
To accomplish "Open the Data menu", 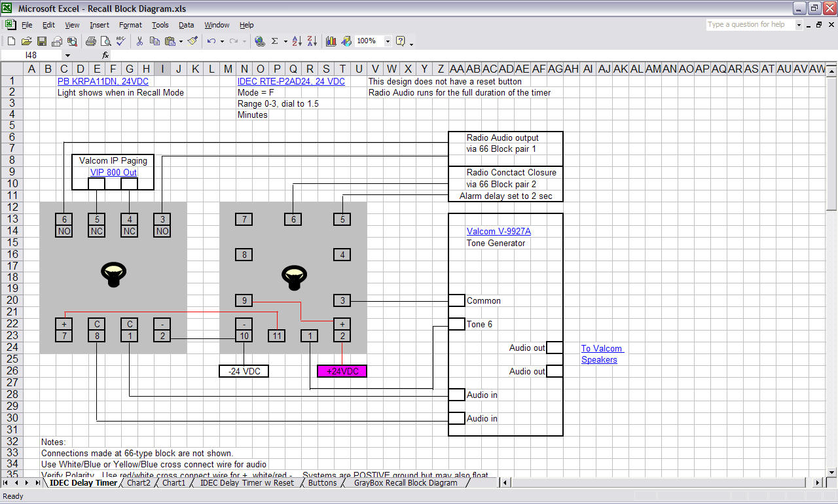I will point(187,25).
